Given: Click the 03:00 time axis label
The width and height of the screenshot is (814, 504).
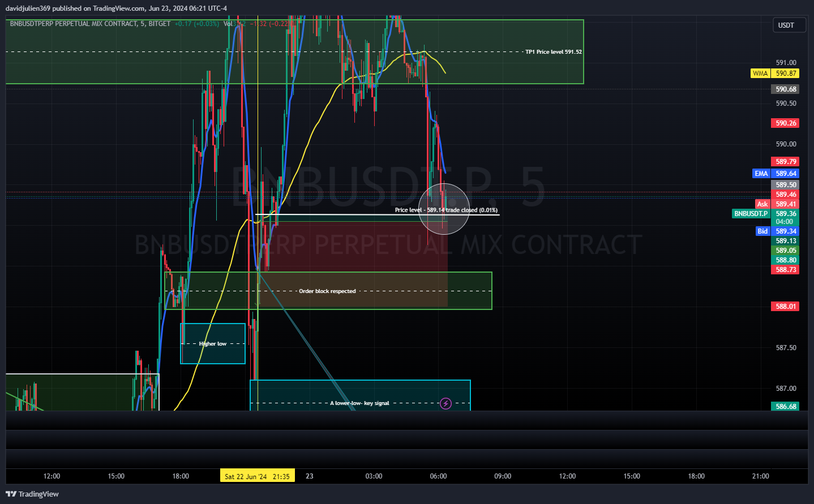Looking at the screenshot, I should click(374, 476).
